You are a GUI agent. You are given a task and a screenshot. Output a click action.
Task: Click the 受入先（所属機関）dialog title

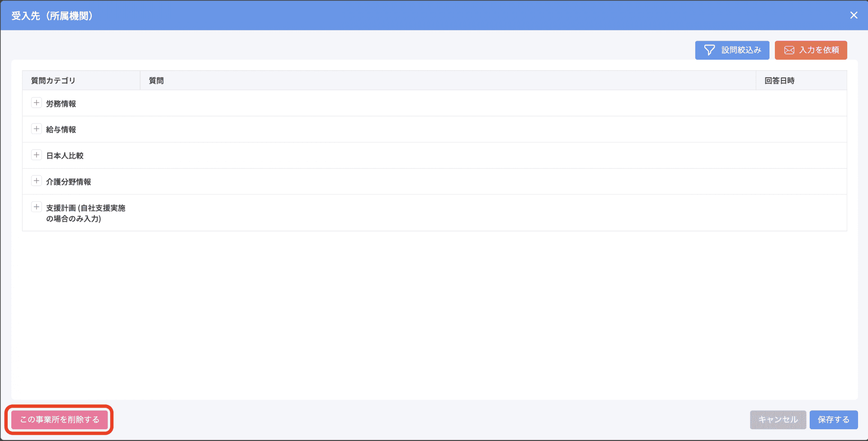(x=52, y=16)
